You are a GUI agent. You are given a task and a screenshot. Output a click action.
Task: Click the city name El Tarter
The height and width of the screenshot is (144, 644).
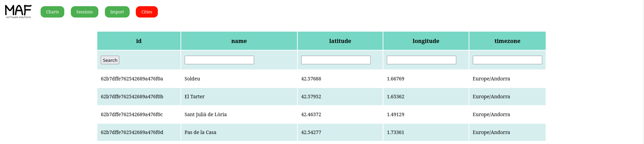195,97
